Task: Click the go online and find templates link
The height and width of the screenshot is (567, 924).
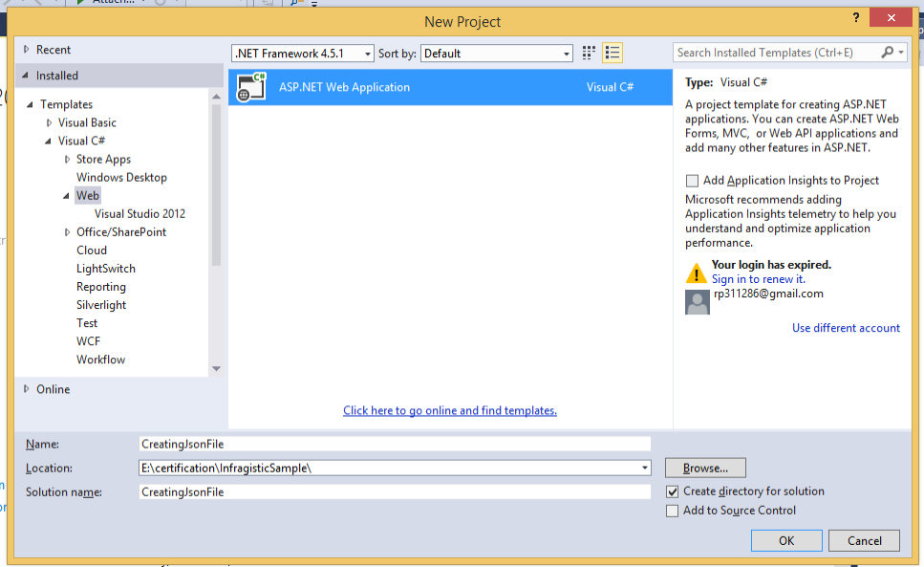Action: pos(450,410)
